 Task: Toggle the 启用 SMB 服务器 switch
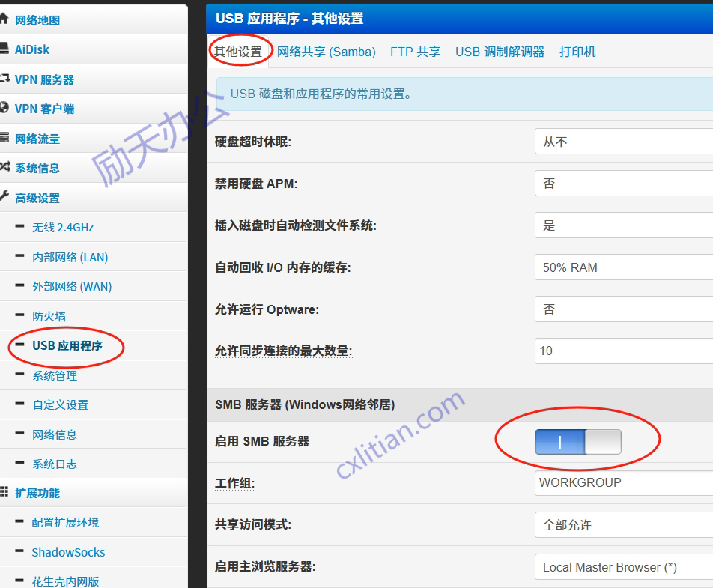577,442
